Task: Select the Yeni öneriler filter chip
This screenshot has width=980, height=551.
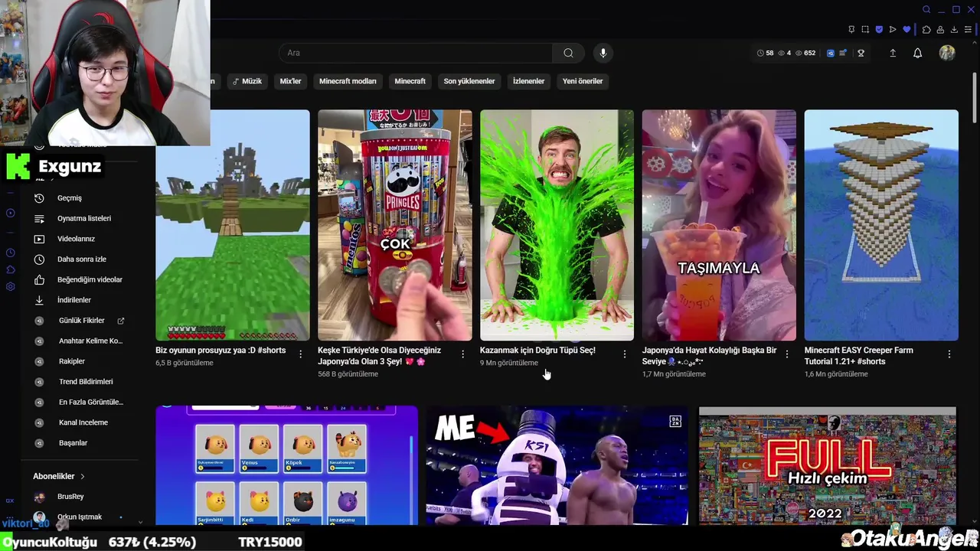Action: click(x=583, y=81)
